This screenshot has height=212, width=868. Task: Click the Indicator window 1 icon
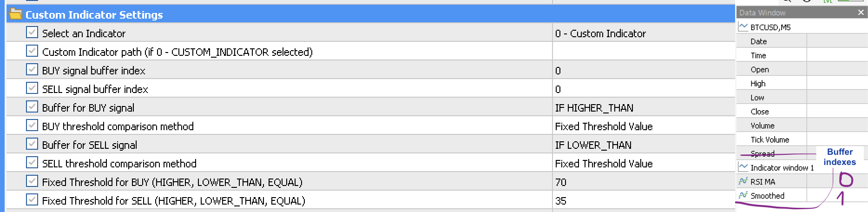pyautogui.click(x=743, y=167)
